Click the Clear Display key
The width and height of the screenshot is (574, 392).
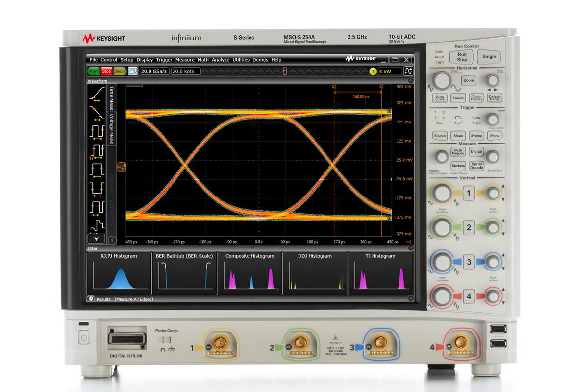[476, 98]
